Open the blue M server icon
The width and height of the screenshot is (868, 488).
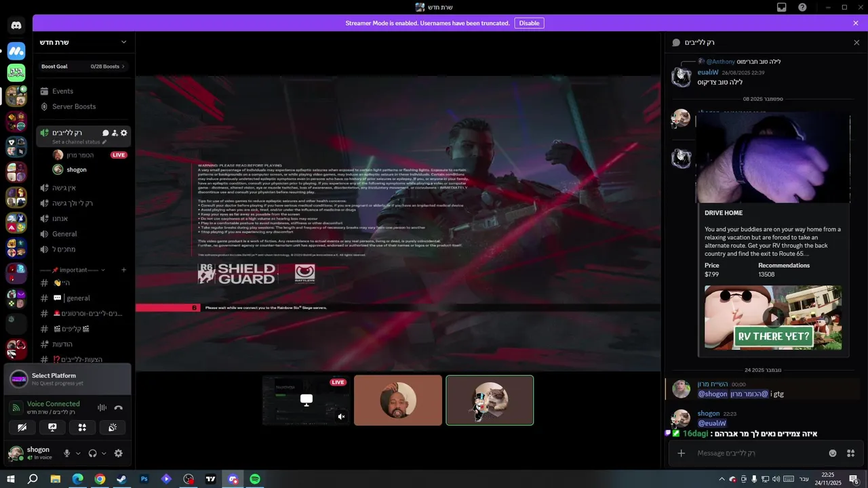(16, 51)
